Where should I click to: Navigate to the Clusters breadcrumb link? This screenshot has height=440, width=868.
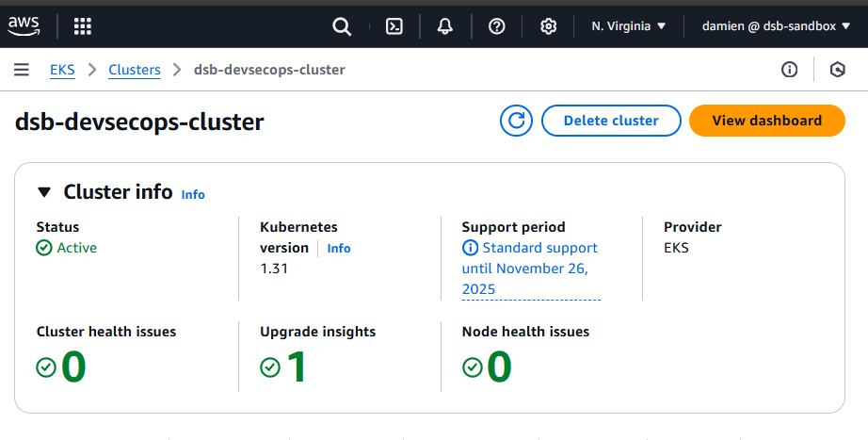pyautogui.click(x=135, y=70)
